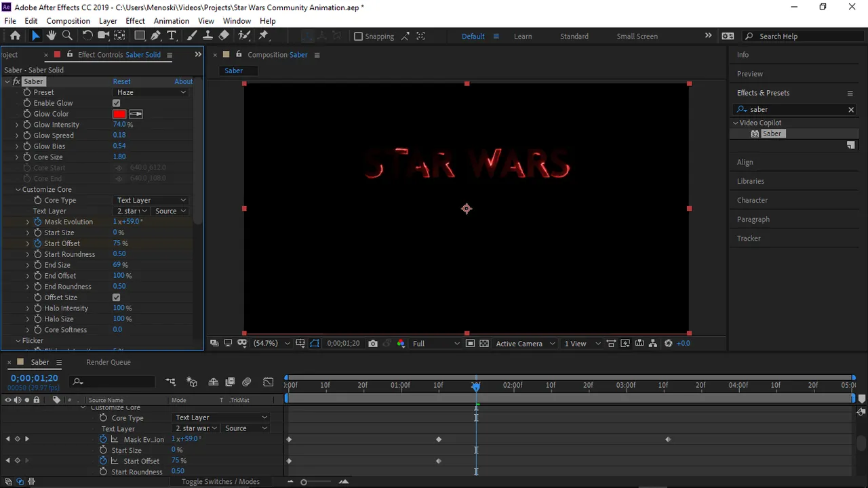Viewport: 868px width, 488px height.
Task: Open the Effect menu
Action: pos(135,21)
